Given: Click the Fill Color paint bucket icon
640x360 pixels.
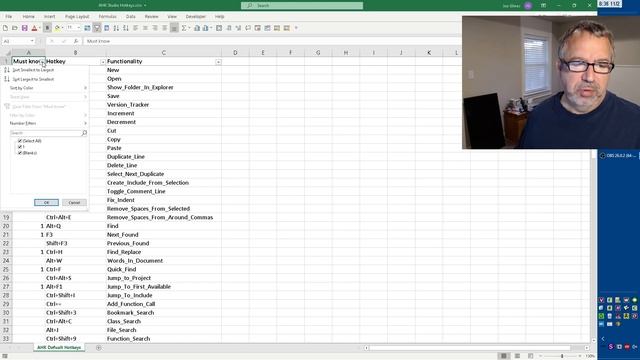Looking at the screenshot, I should (57, 28).
